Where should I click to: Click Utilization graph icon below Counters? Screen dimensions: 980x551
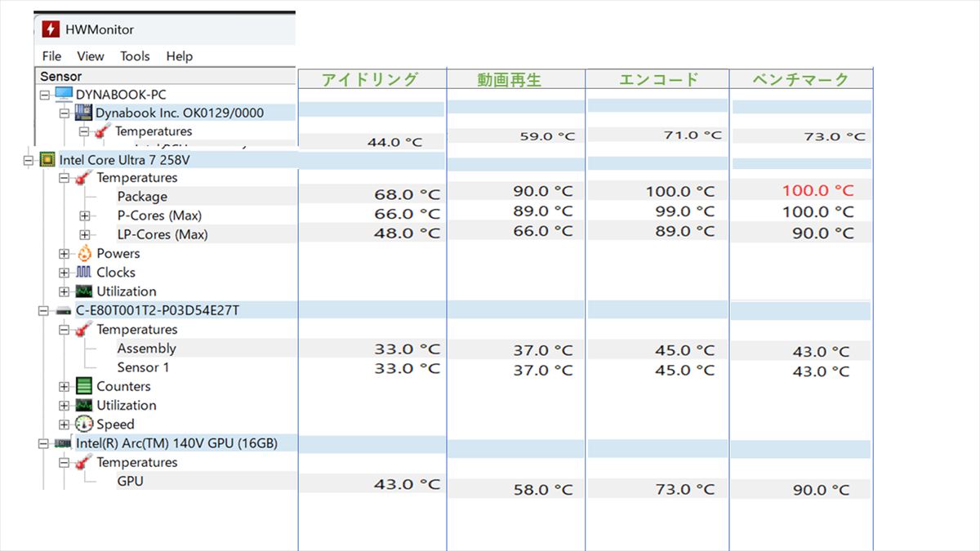84,405
